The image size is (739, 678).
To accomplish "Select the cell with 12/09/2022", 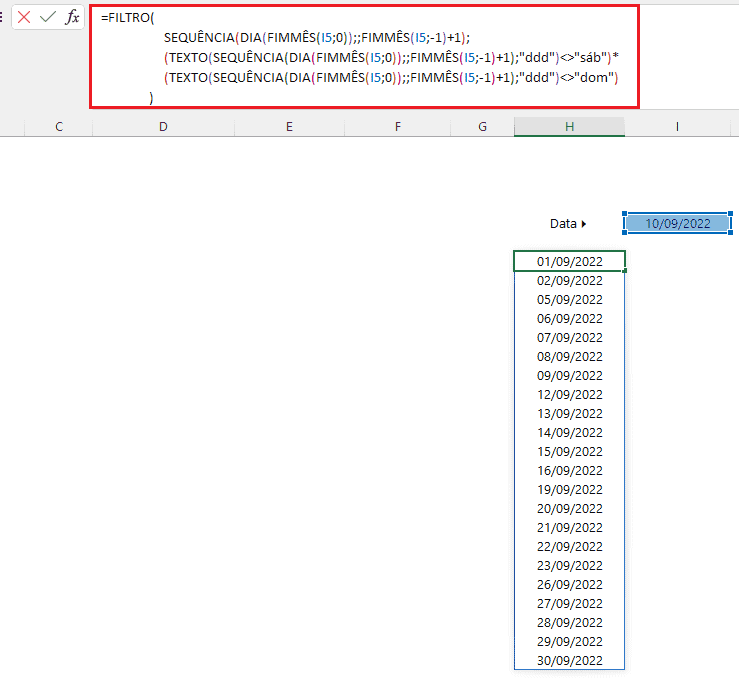I will (x=569, y=395).
